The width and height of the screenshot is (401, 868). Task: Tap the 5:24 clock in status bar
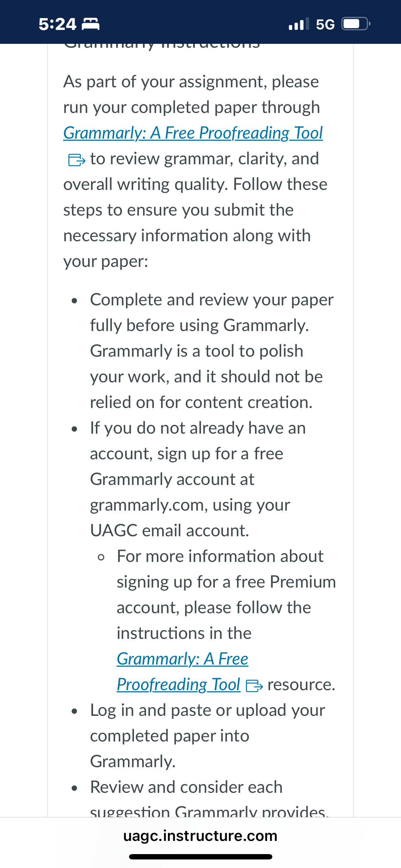coord(57,24)
